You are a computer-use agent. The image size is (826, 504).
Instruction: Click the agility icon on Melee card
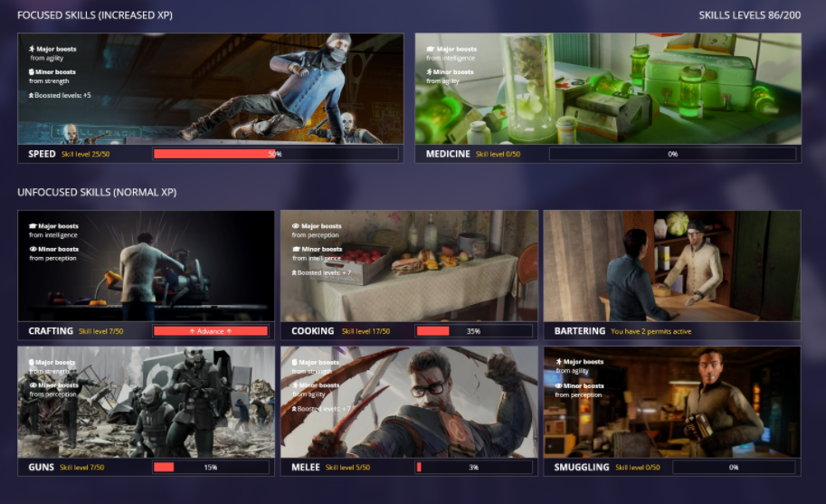(296, 385)
